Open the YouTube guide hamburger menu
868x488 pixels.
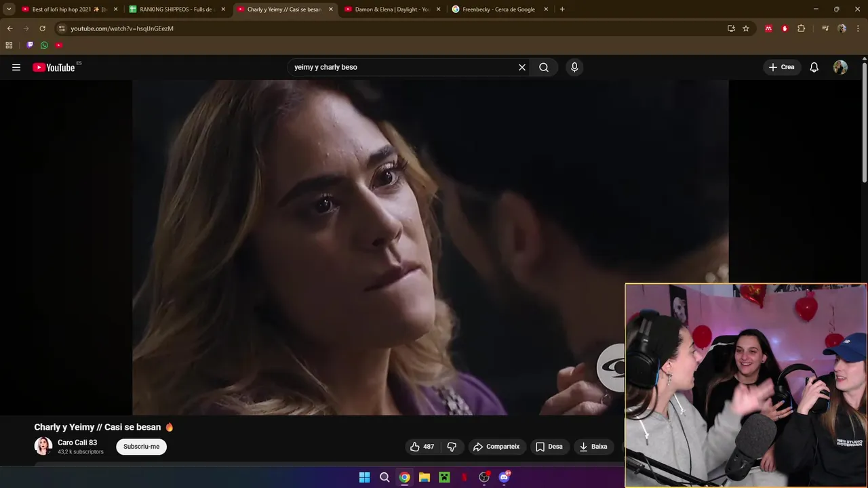16,67
